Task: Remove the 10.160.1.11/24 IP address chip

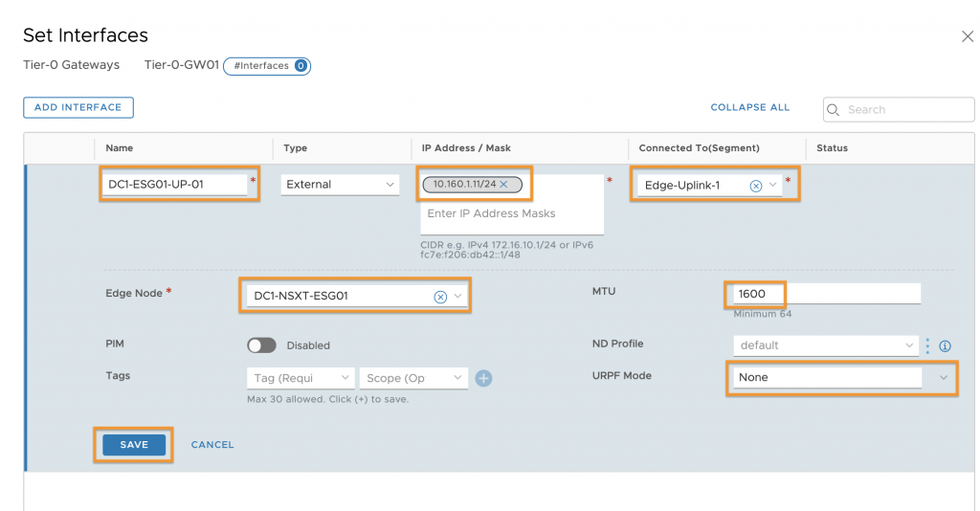Action: [x=503, y=185]
